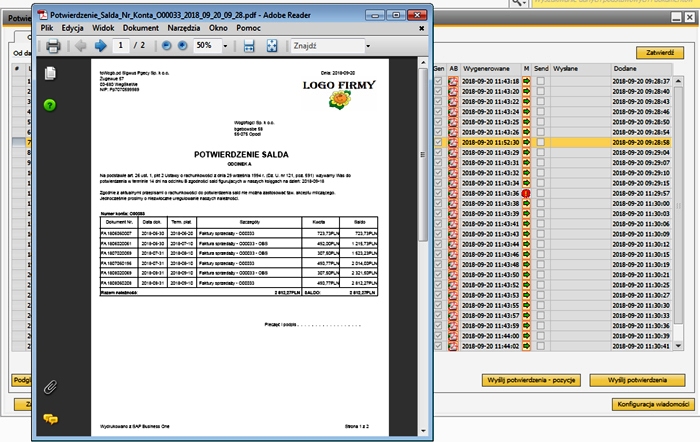Click the PDF icon in row 11:43:36
Screen dimensions: 700x442
click(453, 193)
